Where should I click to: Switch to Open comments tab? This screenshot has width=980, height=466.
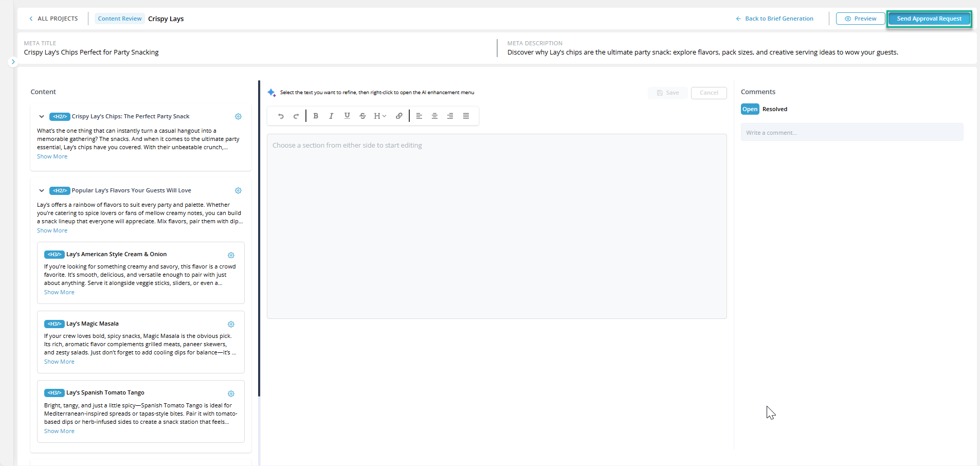pos(750,109)
